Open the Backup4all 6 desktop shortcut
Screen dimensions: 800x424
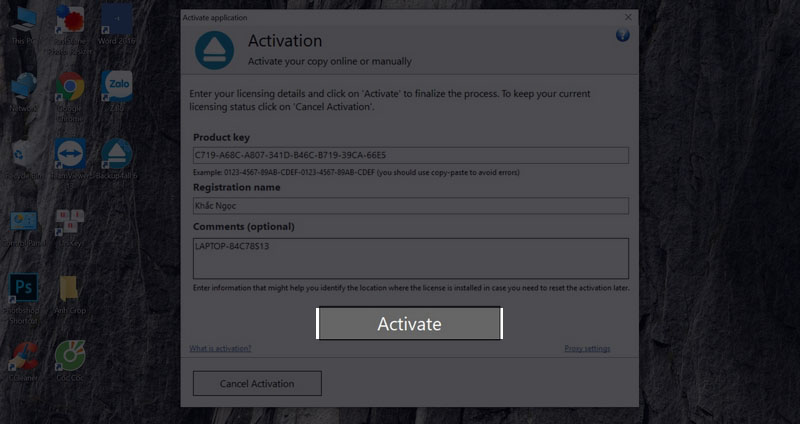point(117,159)
